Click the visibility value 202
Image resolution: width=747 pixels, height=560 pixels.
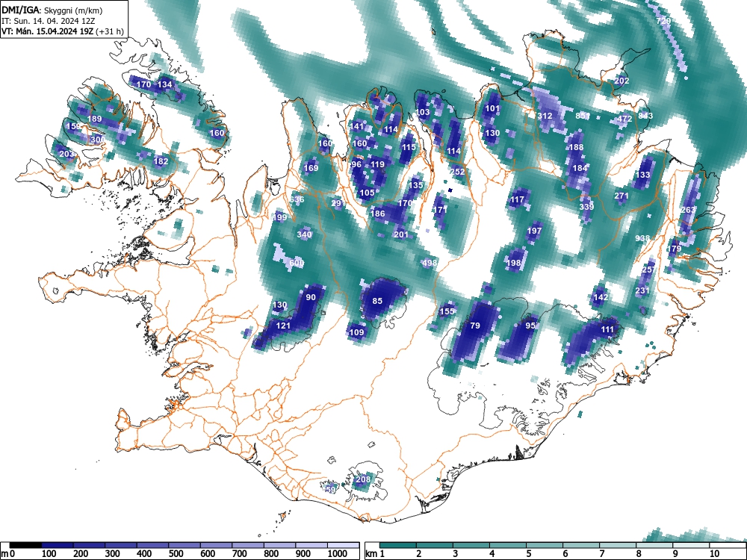(622, 81)
